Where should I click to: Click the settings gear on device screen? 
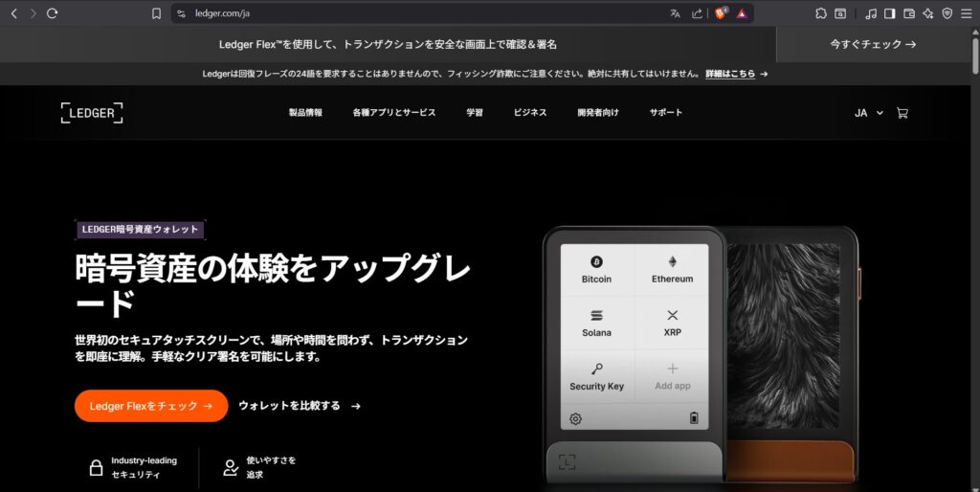coord(575,419)
